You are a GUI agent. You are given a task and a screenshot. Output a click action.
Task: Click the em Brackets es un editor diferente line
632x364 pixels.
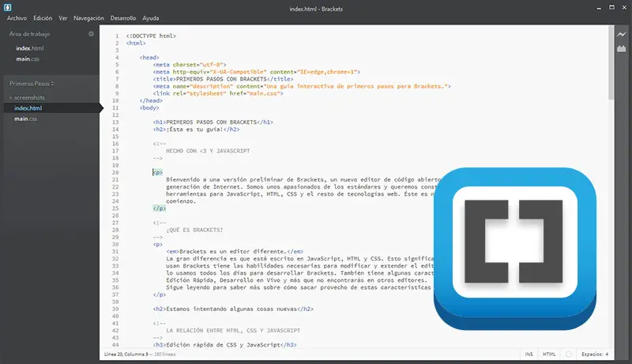235,251
